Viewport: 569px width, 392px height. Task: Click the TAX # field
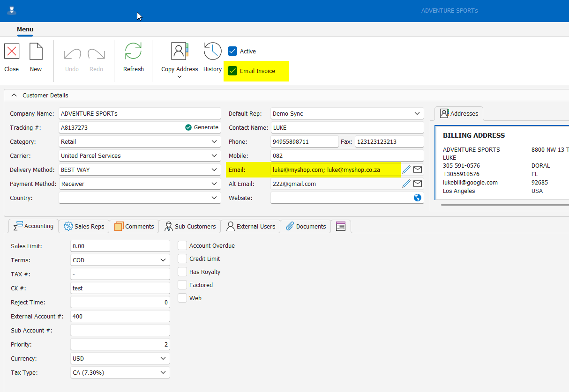(x=120, y=274)
